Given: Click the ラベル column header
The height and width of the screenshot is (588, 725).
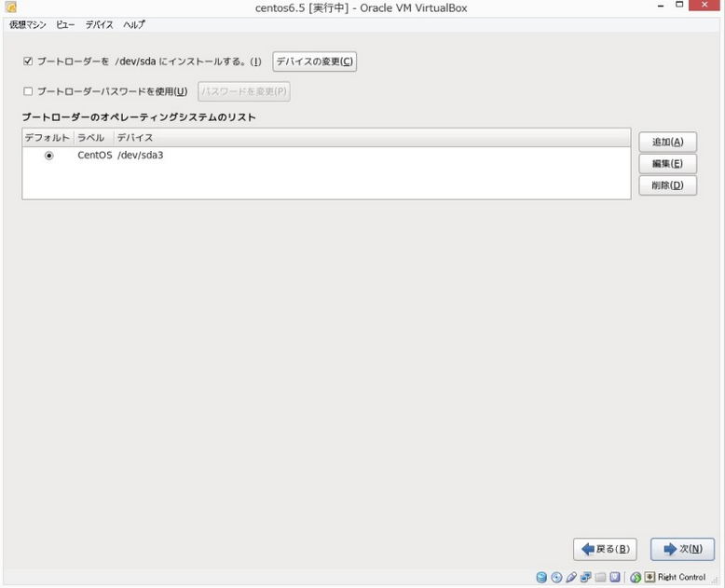Looking at the screenshot, I should pos(94,138).
